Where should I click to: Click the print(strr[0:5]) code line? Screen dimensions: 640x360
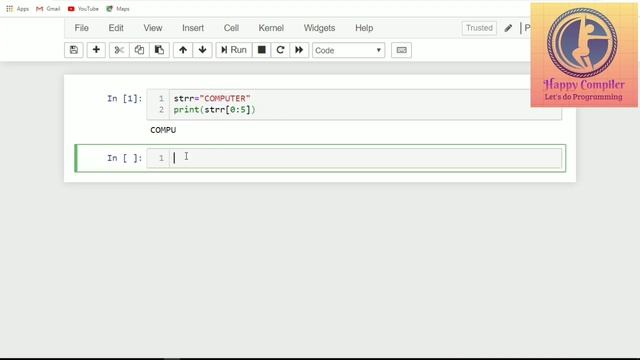click(x=215, y=109)
